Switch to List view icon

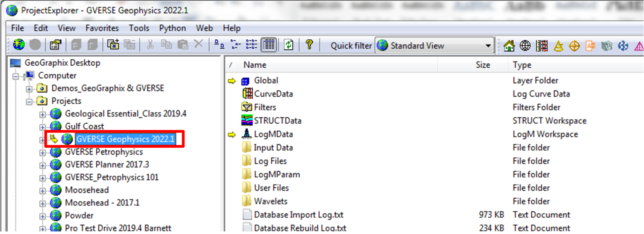click(x=252, y=45)
